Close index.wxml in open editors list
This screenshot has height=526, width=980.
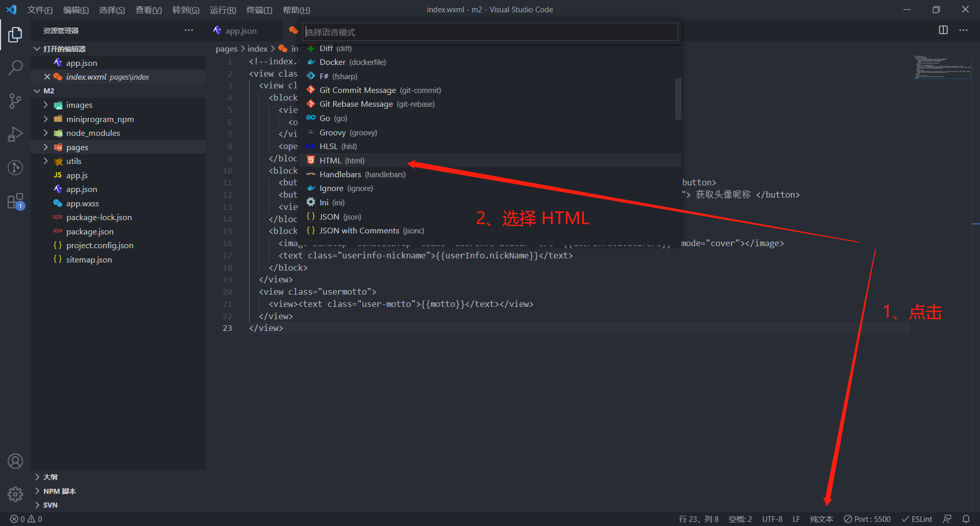[47, 77]
